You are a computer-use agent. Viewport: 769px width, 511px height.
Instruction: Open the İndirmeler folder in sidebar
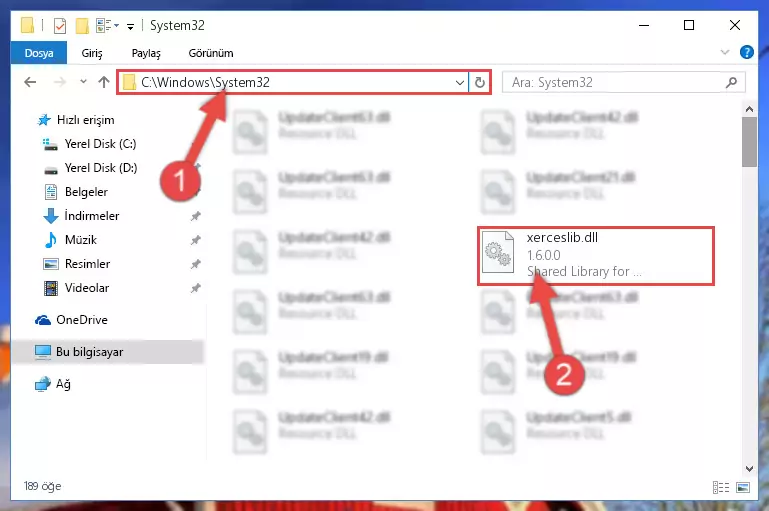point(91,216)
